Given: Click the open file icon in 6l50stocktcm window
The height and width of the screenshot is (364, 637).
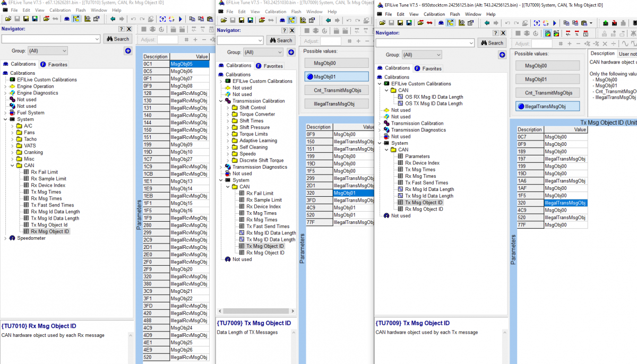Looking at the screenshot, I should (381, 23).
